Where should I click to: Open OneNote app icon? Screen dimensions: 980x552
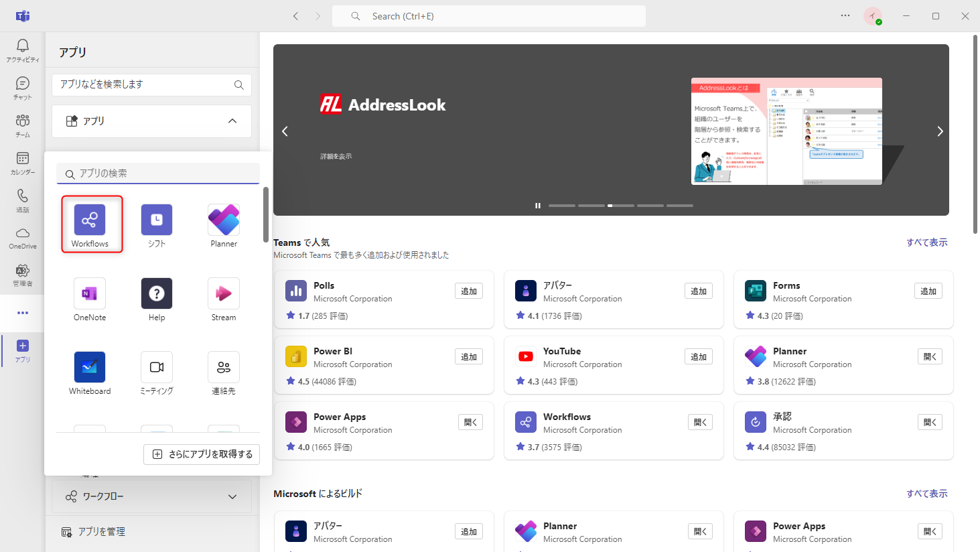point(90,294)
